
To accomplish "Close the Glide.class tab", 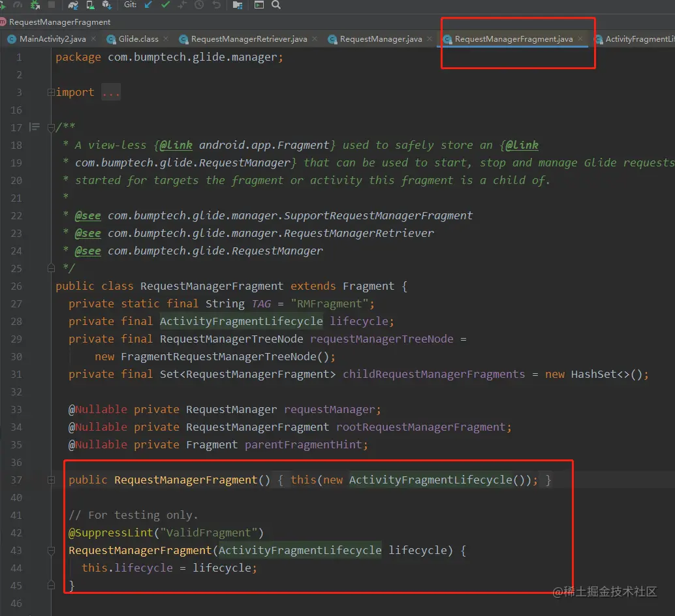I will (x=166, y=38).
